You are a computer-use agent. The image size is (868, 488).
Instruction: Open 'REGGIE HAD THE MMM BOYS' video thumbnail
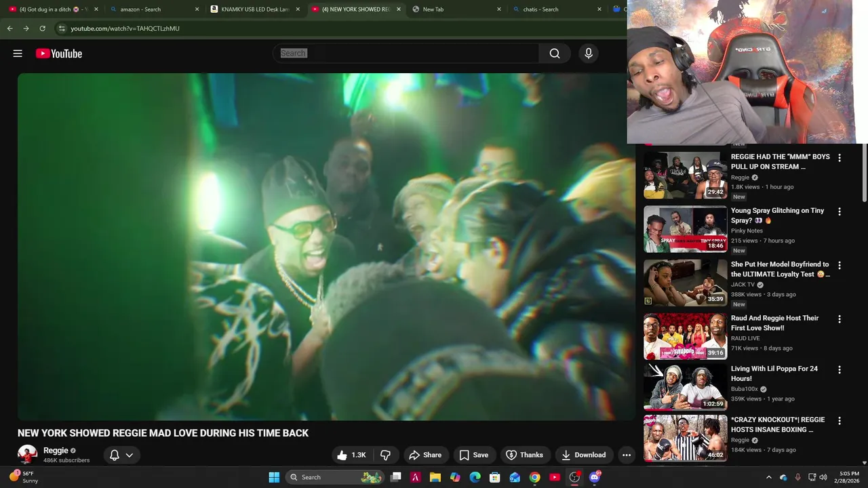(x=685, y=176)
